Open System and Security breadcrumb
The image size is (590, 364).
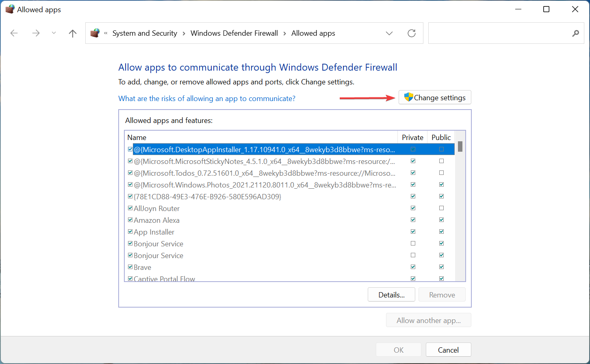click(x=145, y=33)
